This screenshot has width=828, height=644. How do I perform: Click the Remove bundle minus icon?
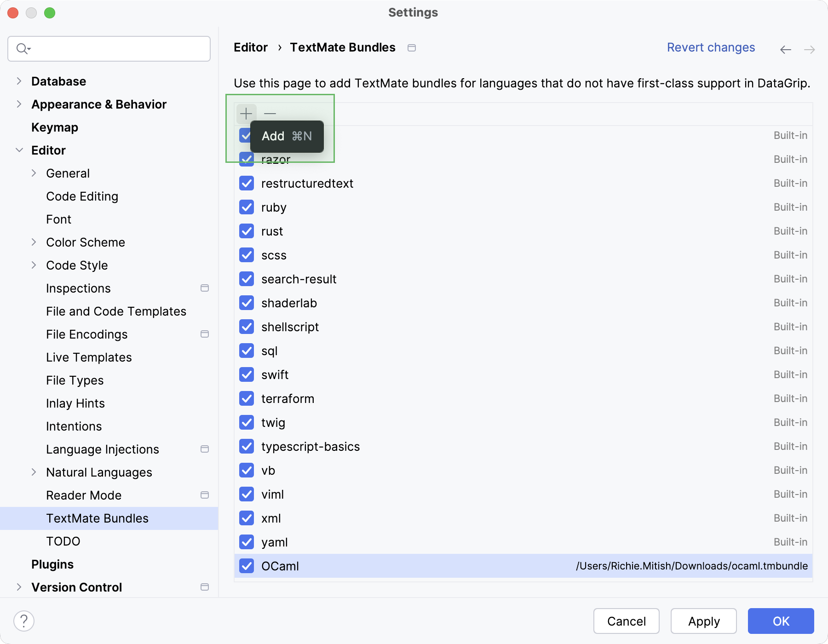pyautogui.click(x=270, y=113)
